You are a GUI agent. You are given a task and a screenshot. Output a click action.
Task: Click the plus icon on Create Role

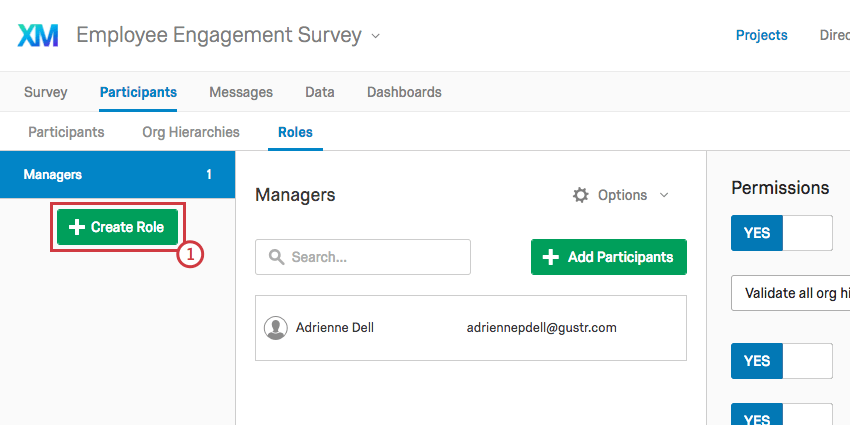(x=76, y=227)
